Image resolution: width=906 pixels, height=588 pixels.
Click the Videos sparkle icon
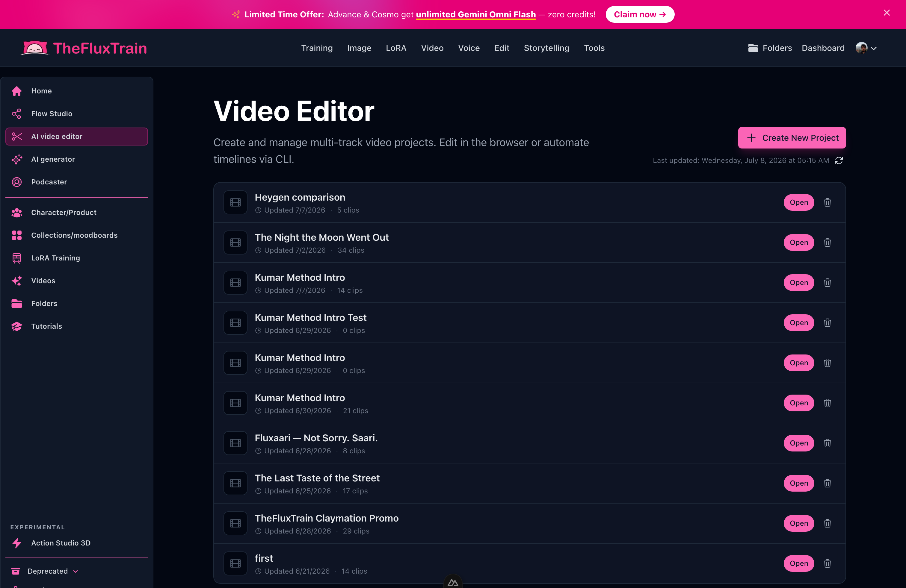(x=17, y=281)
